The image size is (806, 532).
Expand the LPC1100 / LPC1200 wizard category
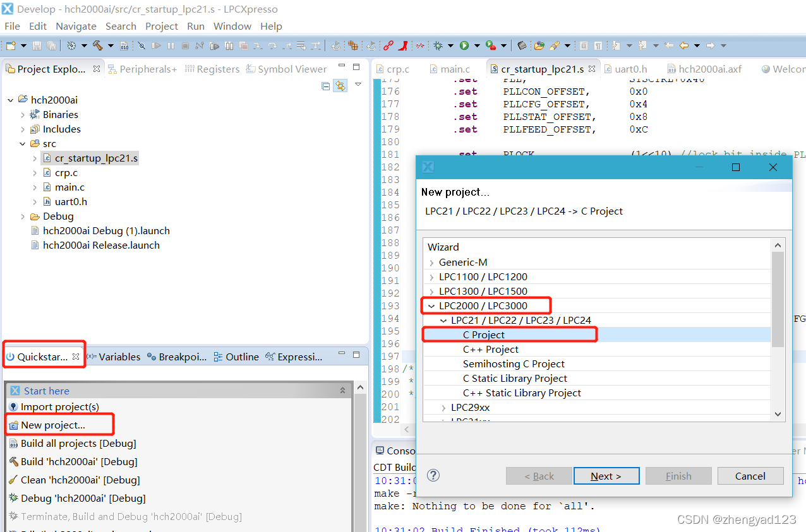(x=431, y=277)
